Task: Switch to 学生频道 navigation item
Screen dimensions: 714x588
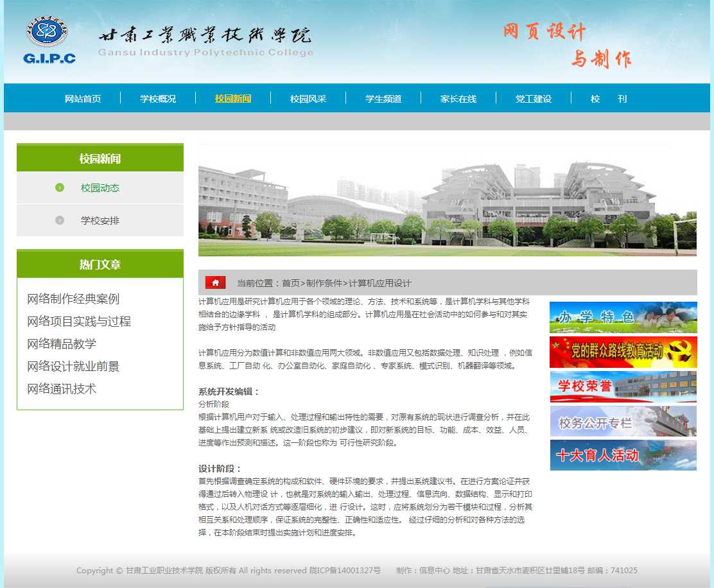Action: coord(383,99)
